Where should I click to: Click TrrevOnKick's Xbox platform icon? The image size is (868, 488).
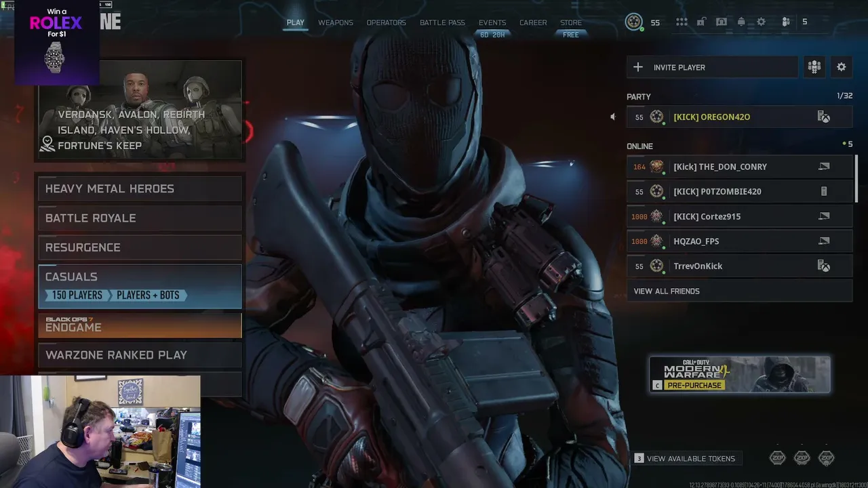pyautogui.click(x=824, y=266)
